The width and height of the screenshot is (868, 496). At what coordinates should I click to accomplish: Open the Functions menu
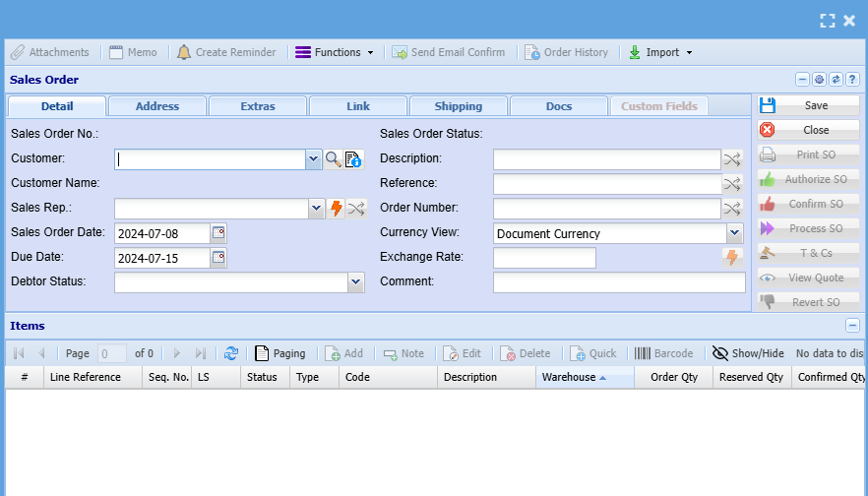click(x=335, y=52)
